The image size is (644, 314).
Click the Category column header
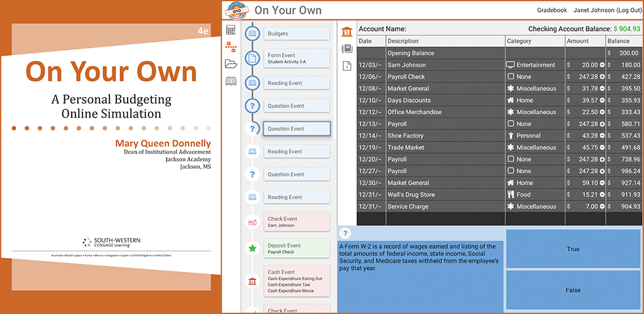[x=535, y=41]
